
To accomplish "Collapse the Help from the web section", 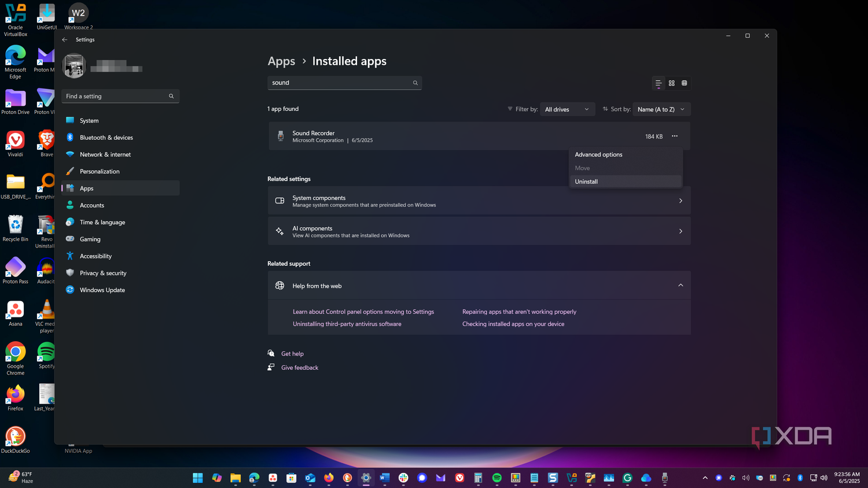I will (681, 286).
